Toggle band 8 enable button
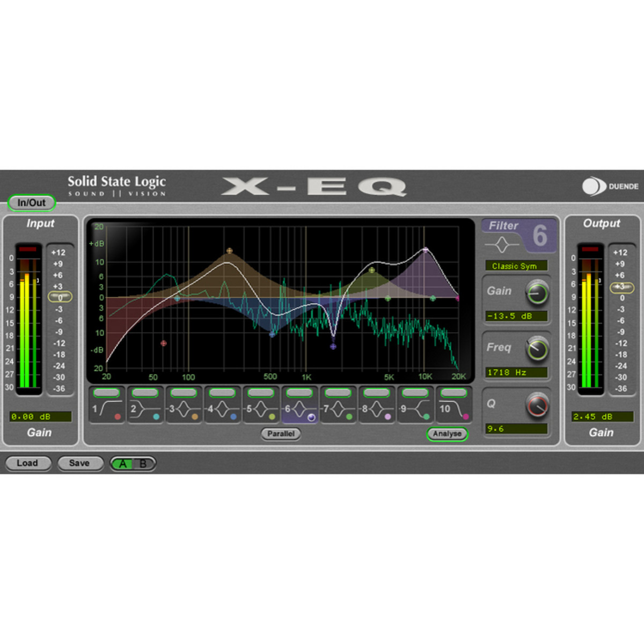644x644 pixels. point(377,393)
